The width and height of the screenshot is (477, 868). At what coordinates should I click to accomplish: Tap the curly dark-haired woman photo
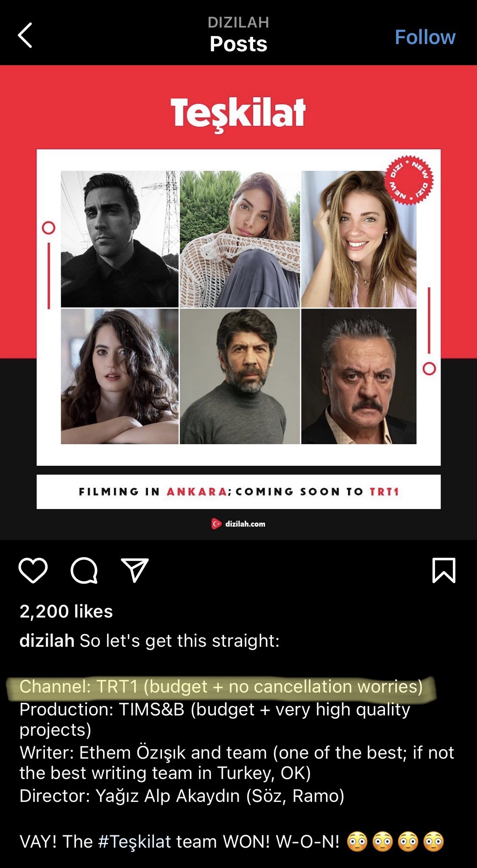coord(120,376)
